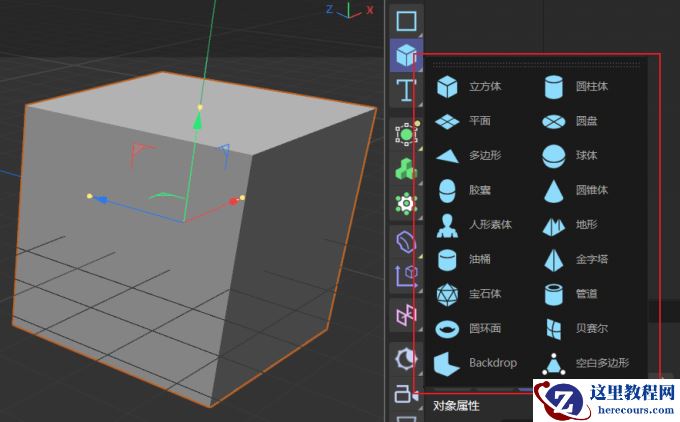This screenshot has height=422, width=680.
Task: Select the purple bend deformer icon
Action: 406,242
